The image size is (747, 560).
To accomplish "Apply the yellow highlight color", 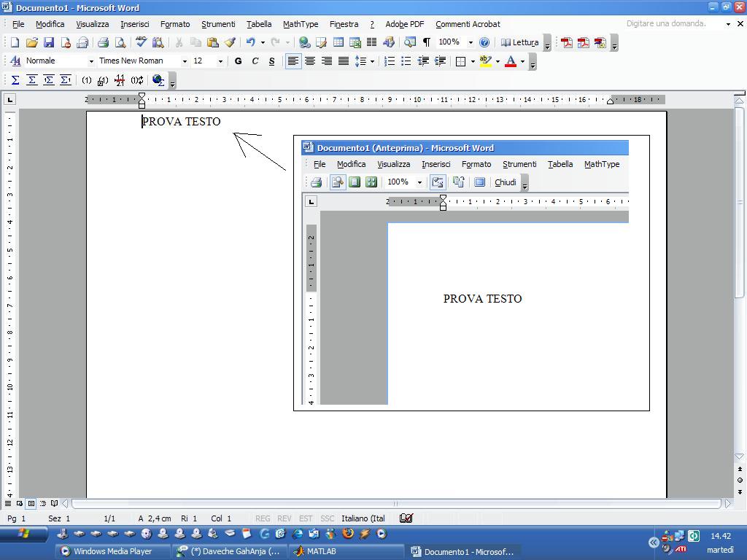I will (485, 61).
